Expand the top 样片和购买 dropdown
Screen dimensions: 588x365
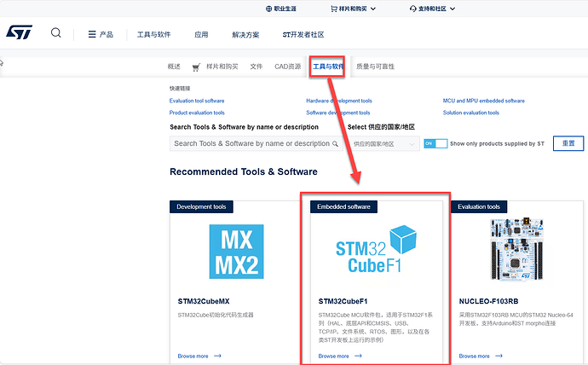click(373, 9)
